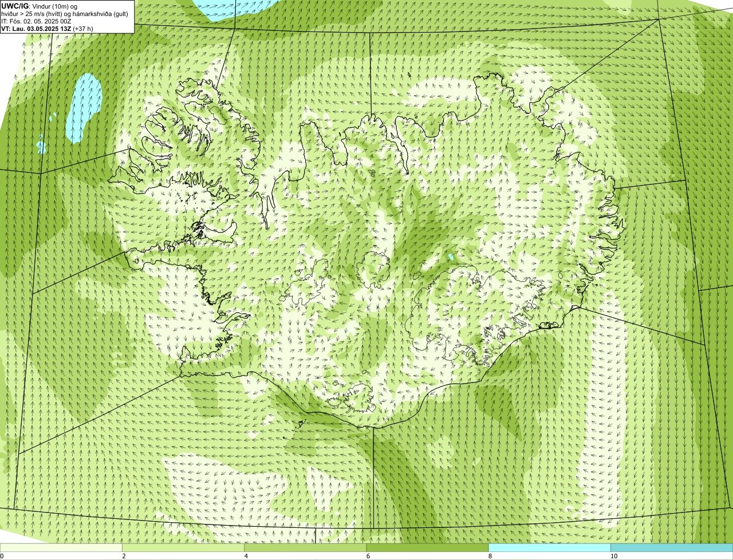
Task: Click the "UWC/IG: Vindur (10m) og" title line
Action: click(39, 6)
